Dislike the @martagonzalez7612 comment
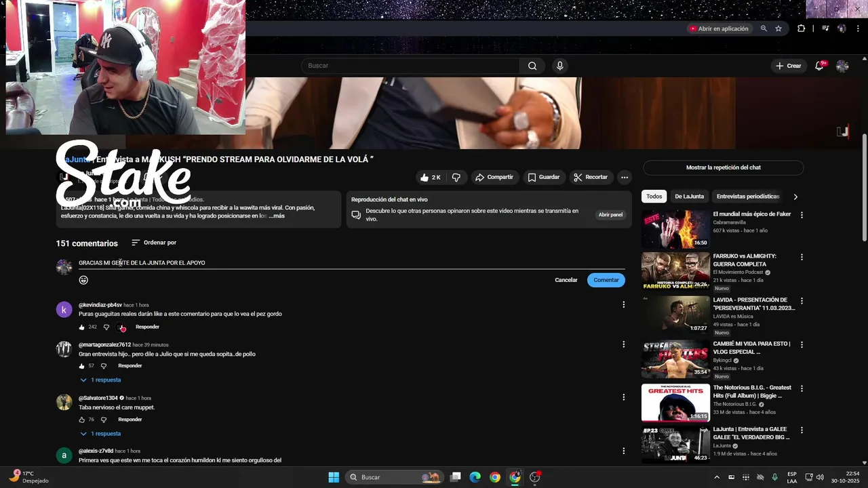 click(104, 366)
